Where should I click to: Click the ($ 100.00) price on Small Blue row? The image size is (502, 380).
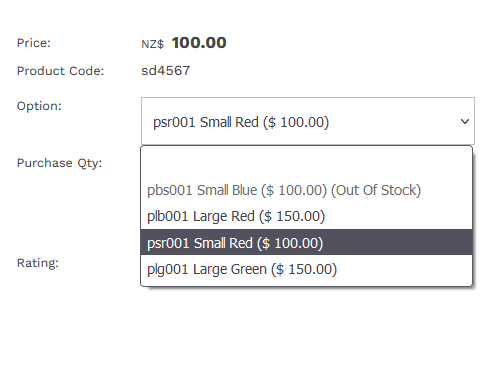tap(294, 190)
